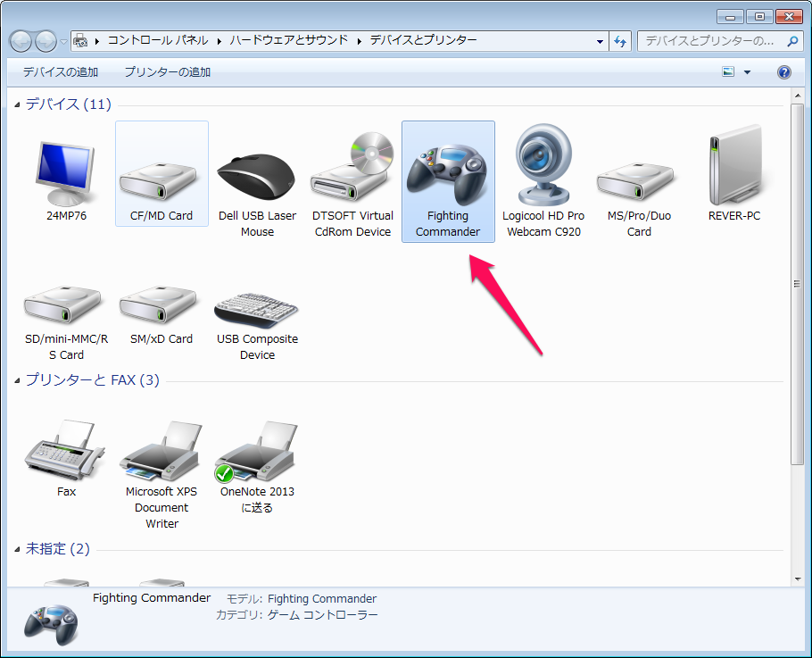Click the ゲーム コントローラー category text
The height and width of the screenshot is (658, 812).
pos(323,615)
